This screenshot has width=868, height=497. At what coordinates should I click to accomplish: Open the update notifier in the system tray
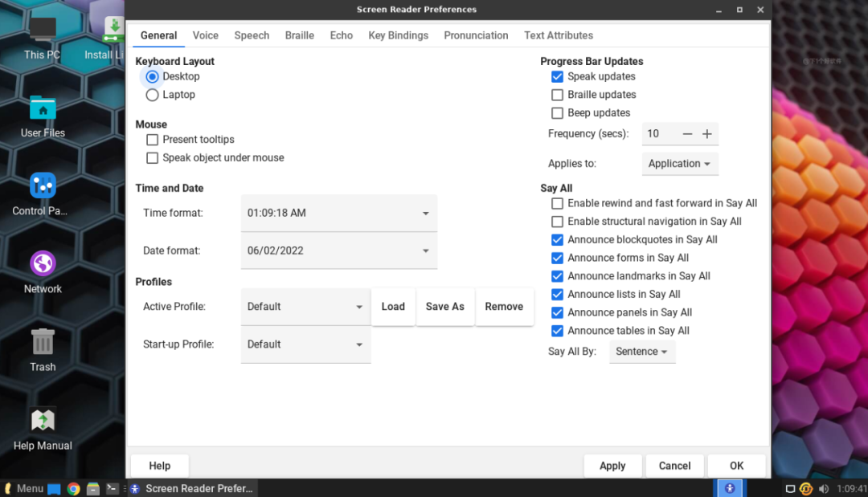click(805, 488)
